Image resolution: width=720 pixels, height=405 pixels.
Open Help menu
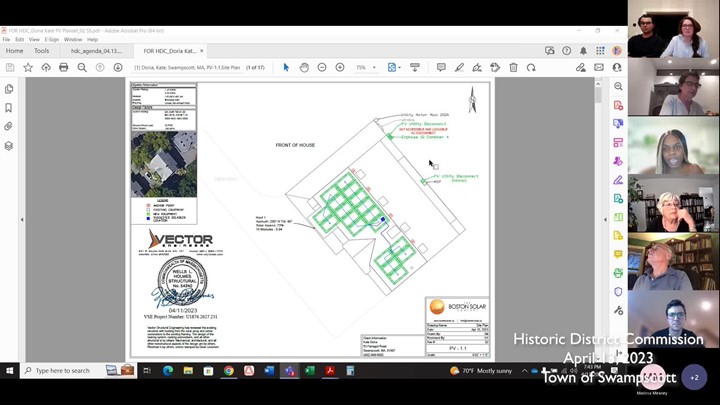(x=92, y=39)
